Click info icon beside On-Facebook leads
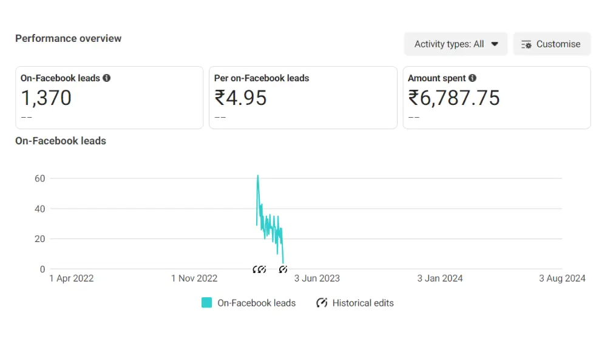This screenshot has width=607, height=364. (106, 78)
